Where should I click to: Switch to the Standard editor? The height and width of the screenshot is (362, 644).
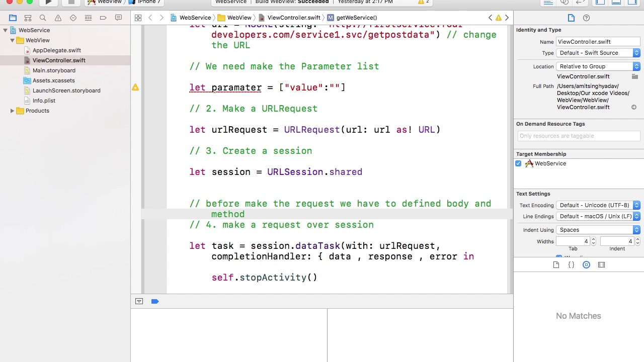point(548,2)
